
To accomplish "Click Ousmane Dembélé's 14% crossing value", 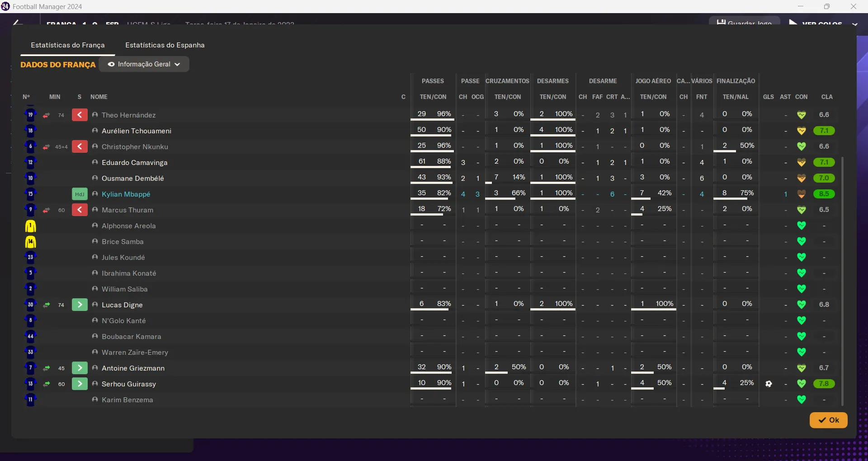I will click(519, 177).
